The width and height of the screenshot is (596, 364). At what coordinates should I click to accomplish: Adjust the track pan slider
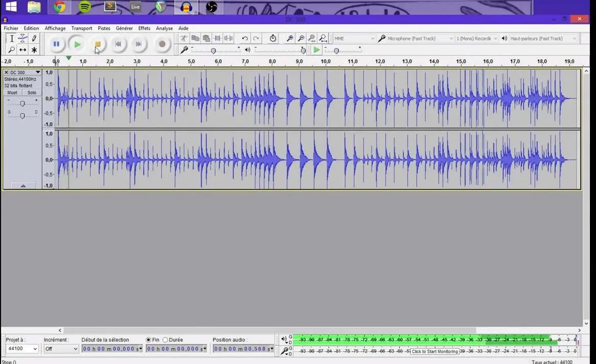[x=22, y=116]
